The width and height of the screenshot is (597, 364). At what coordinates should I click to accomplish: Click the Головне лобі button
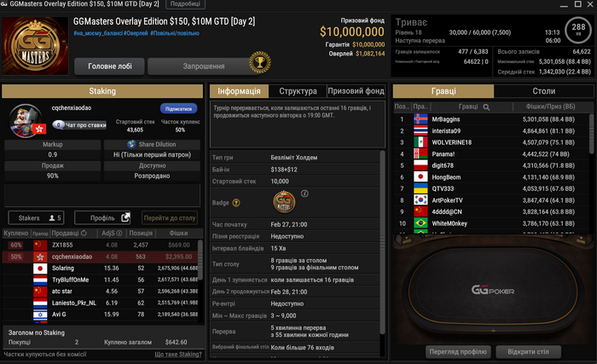point(110,66)
